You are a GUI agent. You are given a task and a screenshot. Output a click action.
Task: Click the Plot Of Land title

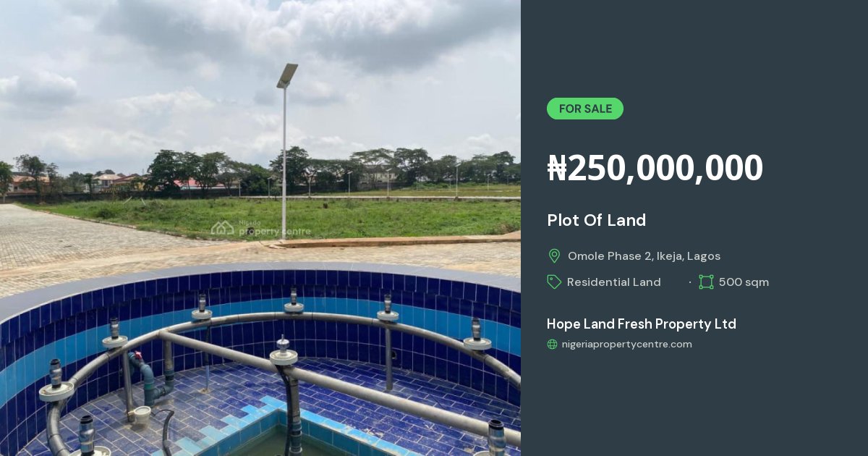(597, 220)
